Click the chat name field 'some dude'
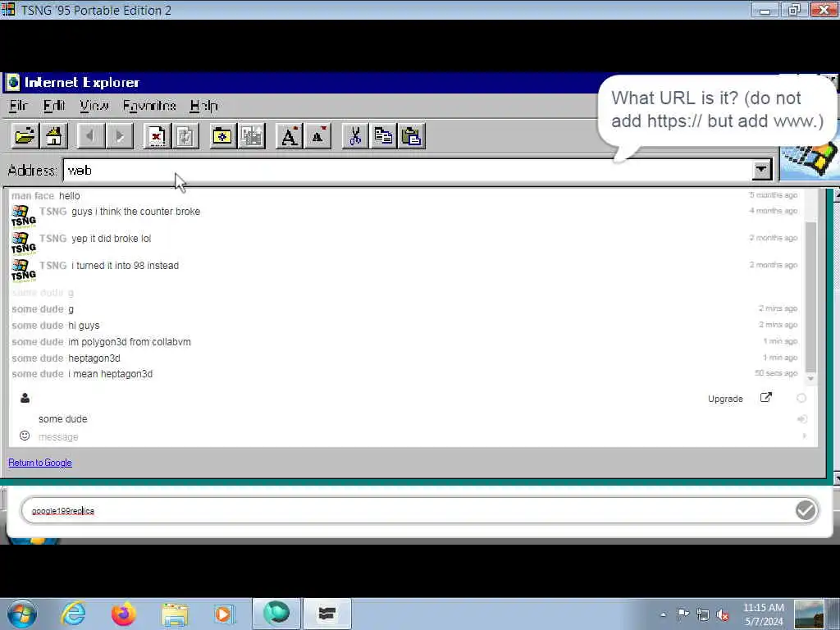 click(62, 419)
